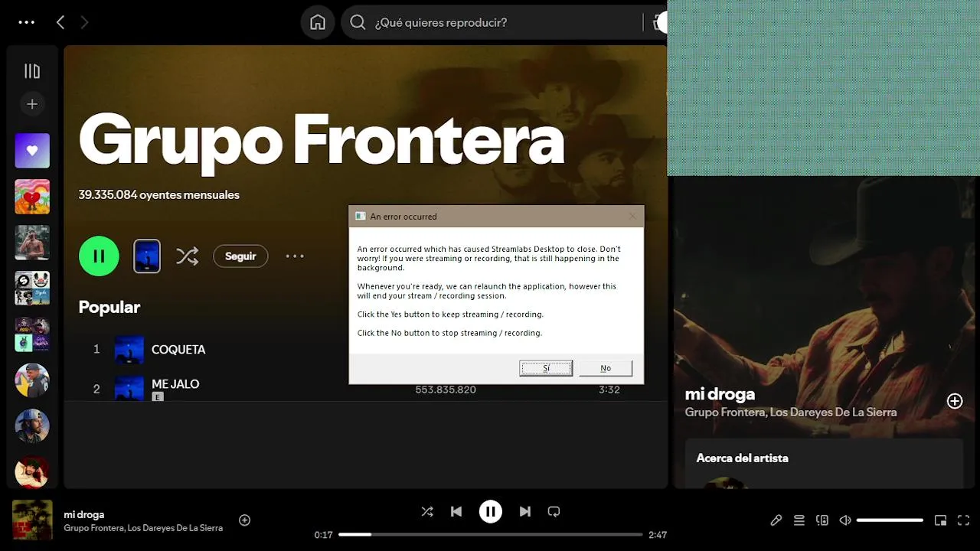Open mi droga title in bottom bar
The image size is (980, 551).
coord(84,514)
